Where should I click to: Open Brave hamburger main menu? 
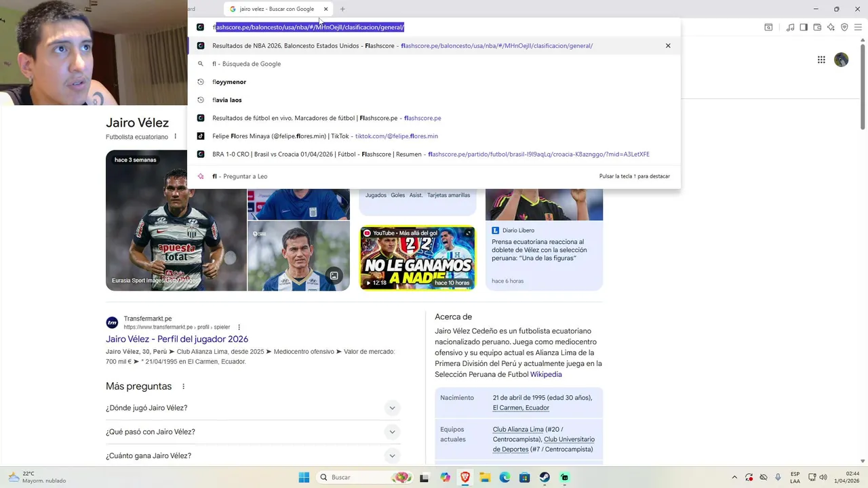[x=858, y=27]
